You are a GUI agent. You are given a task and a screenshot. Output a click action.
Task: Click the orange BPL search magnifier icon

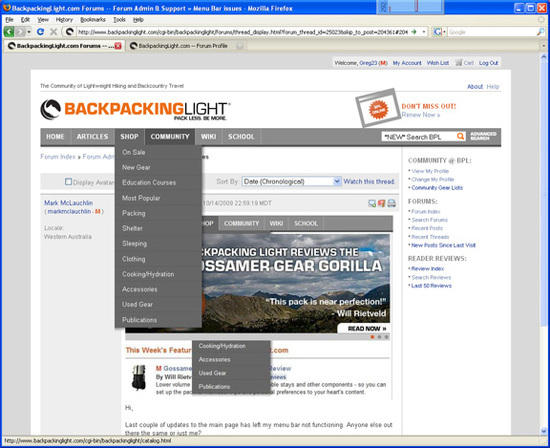(x=460, y=136)
